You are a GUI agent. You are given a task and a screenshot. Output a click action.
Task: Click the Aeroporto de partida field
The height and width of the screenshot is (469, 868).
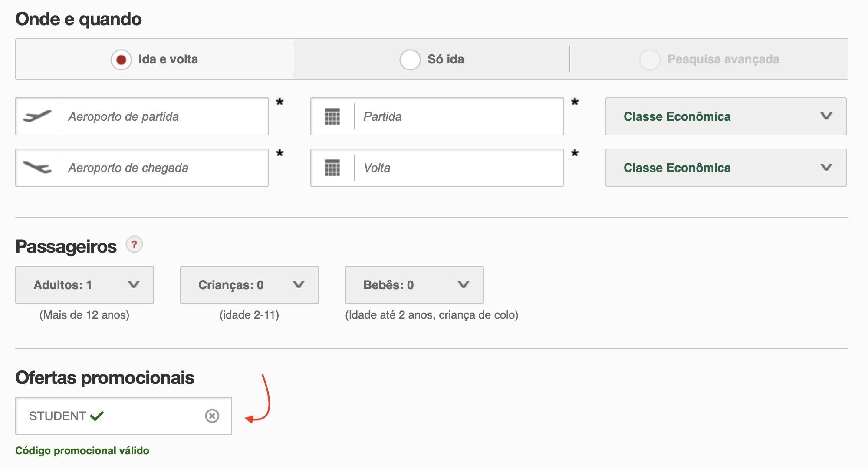tap(142, 116)
